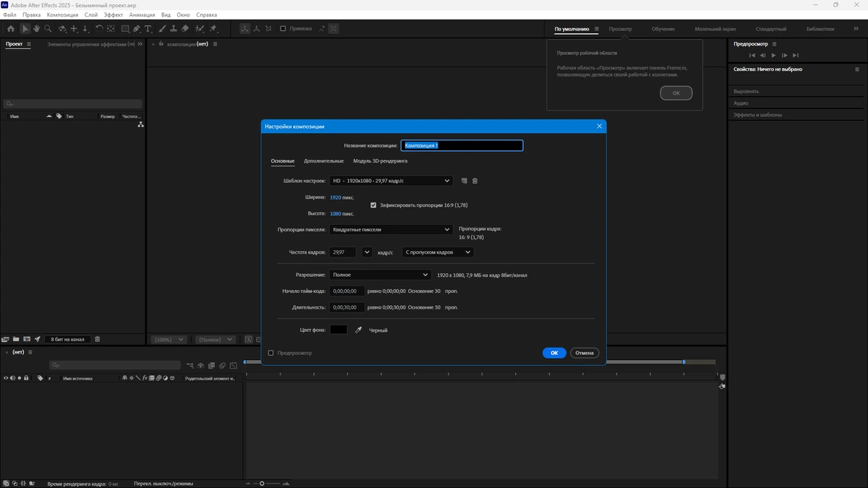Click the black Цвет фона color swatch
Image resolution: width=868 pixels, height=488 pixels.
coord(339,330)
